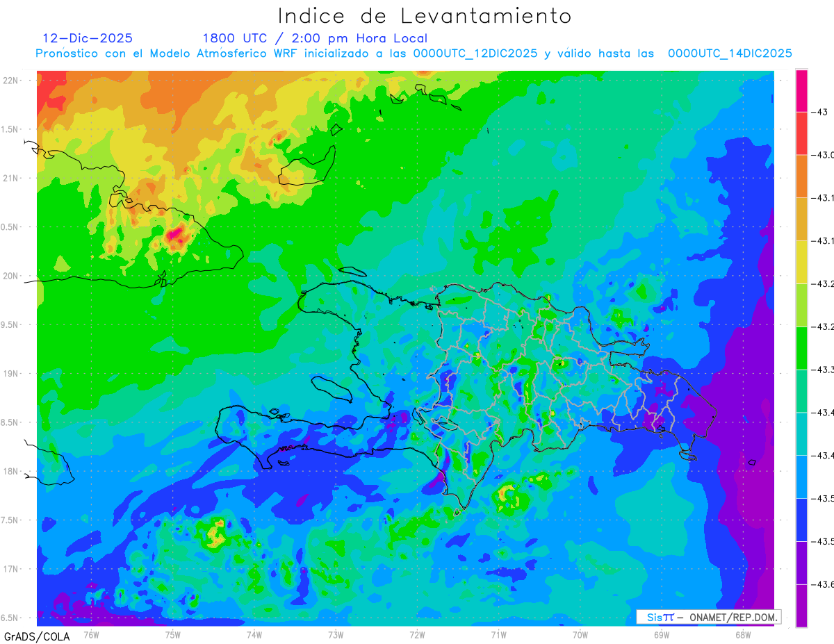Click the "75W" longitude label
This screenshot has height=644, width=834.
[173, 634]
